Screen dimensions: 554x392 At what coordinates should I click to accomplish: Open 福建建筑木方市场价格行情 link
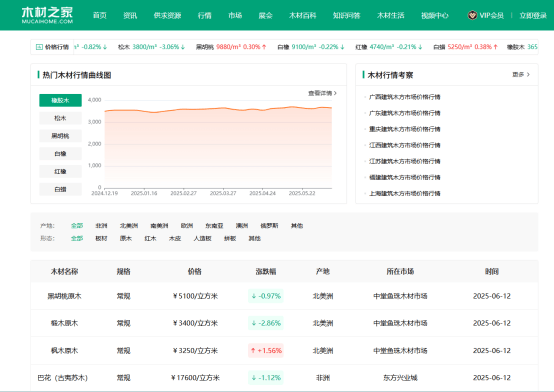pyautogui.click(x=405, y=177)
